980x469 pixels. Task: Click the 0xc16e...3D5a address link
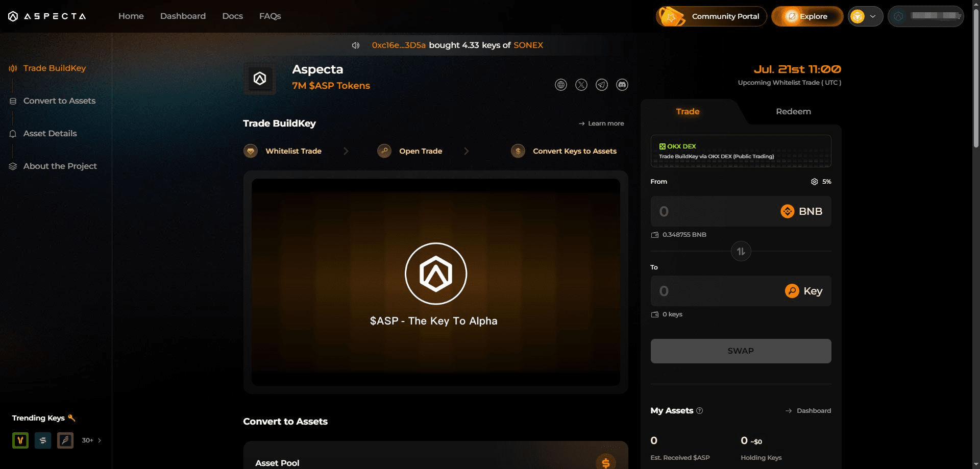pyautogui.click(x=399, y=45)
